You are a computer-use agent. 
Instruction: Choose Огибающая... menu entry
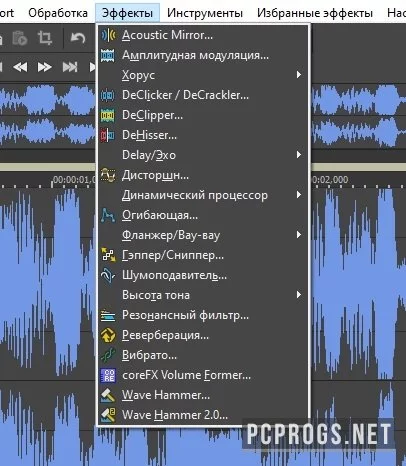point(203,215)
